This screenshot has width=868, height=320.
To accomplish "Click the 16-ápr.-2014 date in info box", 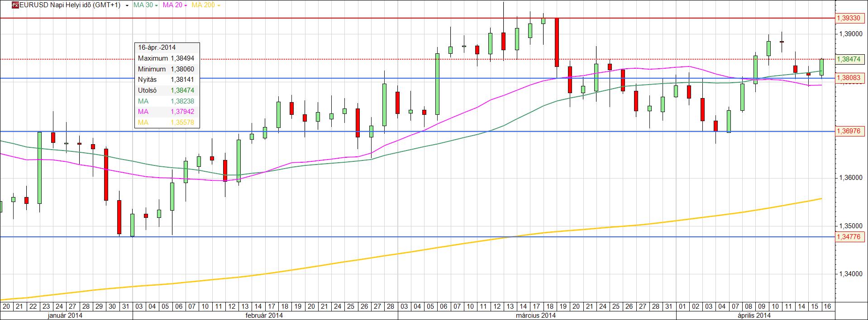I will pyautogui.click(x=157, y=47).
